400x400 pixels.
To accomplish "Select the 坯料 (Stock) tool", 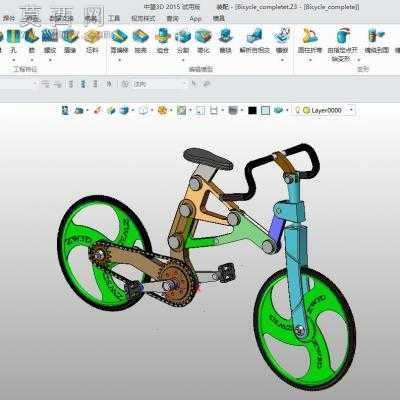I will tap(92, 41).
